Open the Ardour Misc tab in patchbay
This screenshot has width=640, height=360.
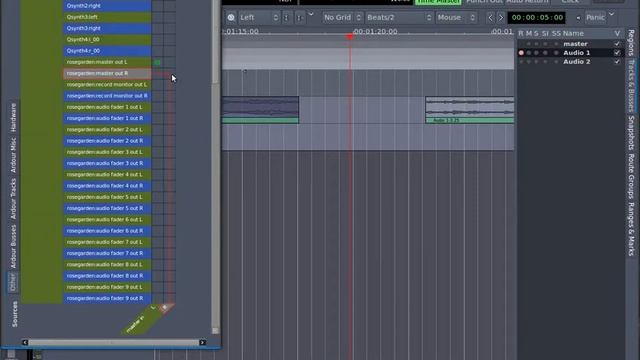tap(13, 155)
